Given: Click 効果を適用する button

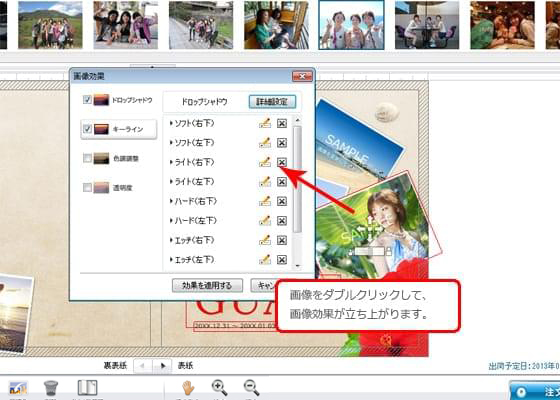Looking at the screenshot, I should click(x=207, y=286).
